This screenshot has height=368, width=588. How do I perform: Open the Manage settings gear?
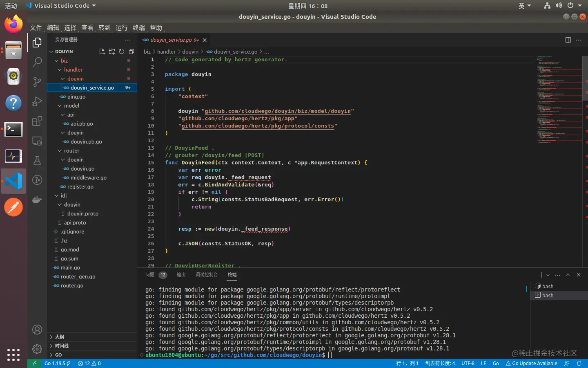click(37, 349)
